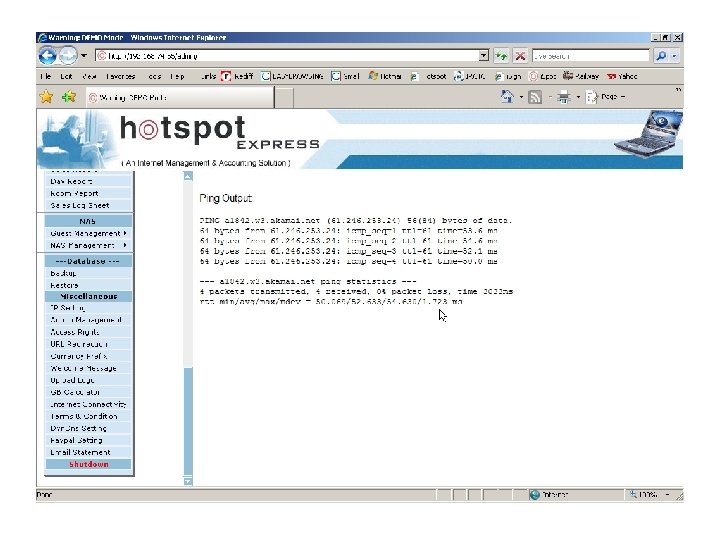Open URL Redirection in sidebar
Viewport: 720px width, 540px height.
point(88,343)
